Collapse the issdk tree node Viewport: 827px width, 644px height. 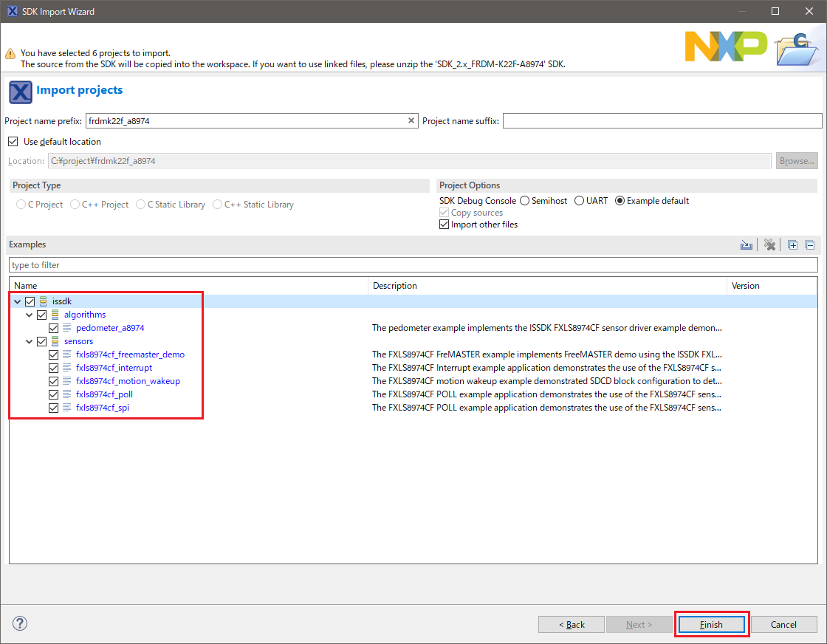coord(17,301)
